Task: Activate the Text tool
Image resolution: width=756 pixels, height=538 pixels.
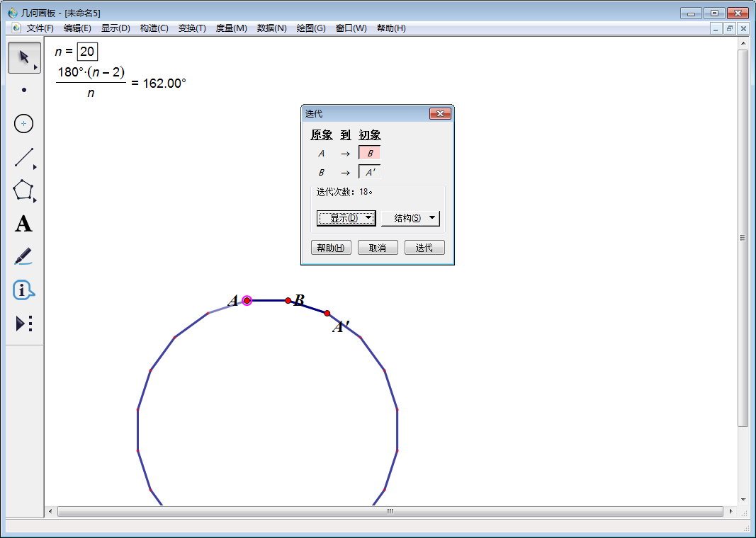Action: [23, 224]
